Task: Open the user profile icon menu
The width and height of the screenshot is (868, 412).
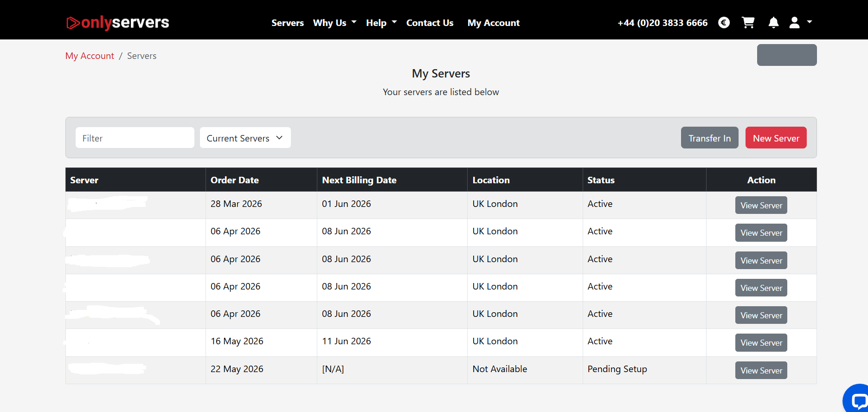Action: click(x=800, y=22)
